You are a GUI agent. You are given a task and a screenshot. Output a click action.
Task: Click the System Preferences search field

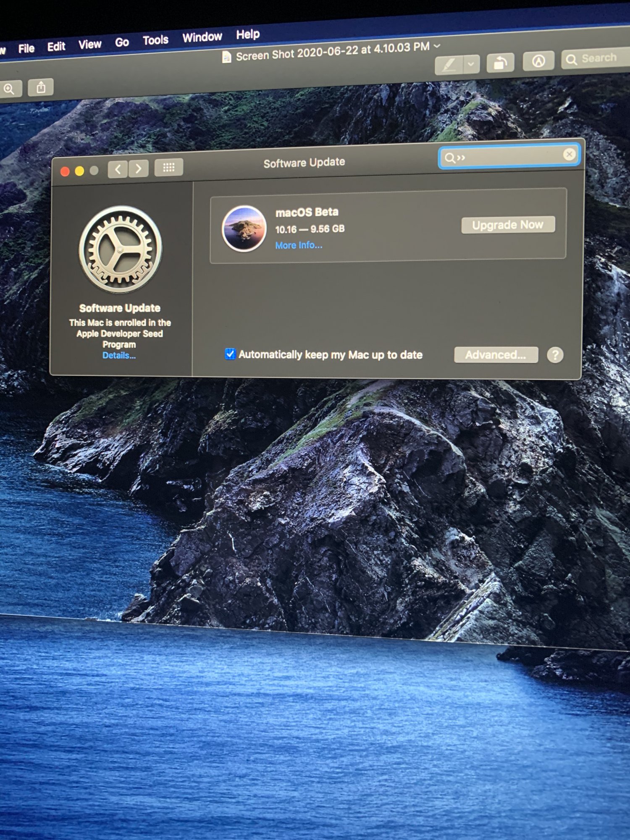pyautogui.click(x=509, y=157)
